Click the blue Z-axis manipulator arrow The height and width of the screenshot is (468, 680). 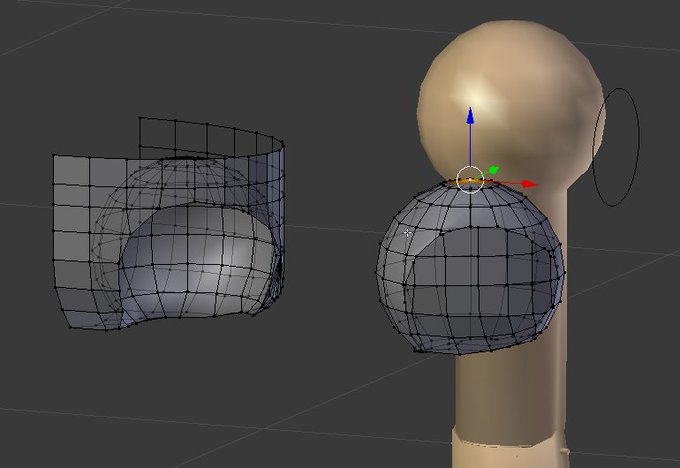pyautogui.click(x=471, y=116)
